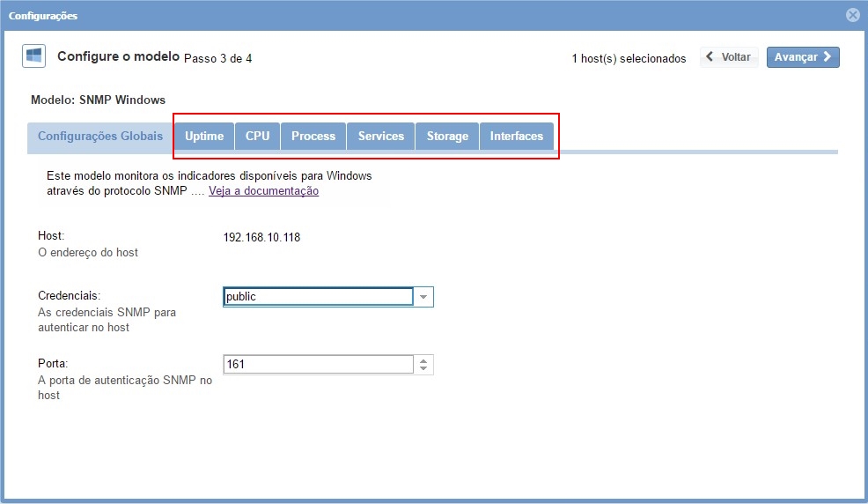Viewport: 868px width, 504px height.
Task: Switch to the Uptime tab
Action: 204,137
